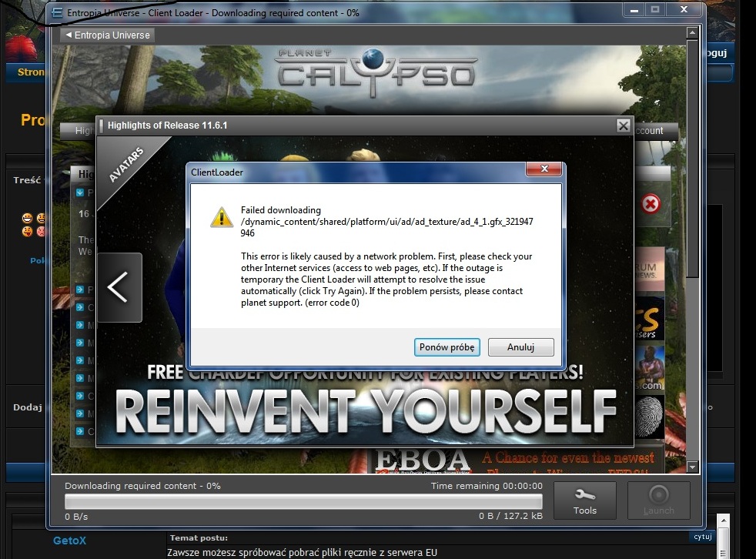756x559 pixels.
Task: Click the grinning smiley emoticon
Action: [x=27, y=219]
